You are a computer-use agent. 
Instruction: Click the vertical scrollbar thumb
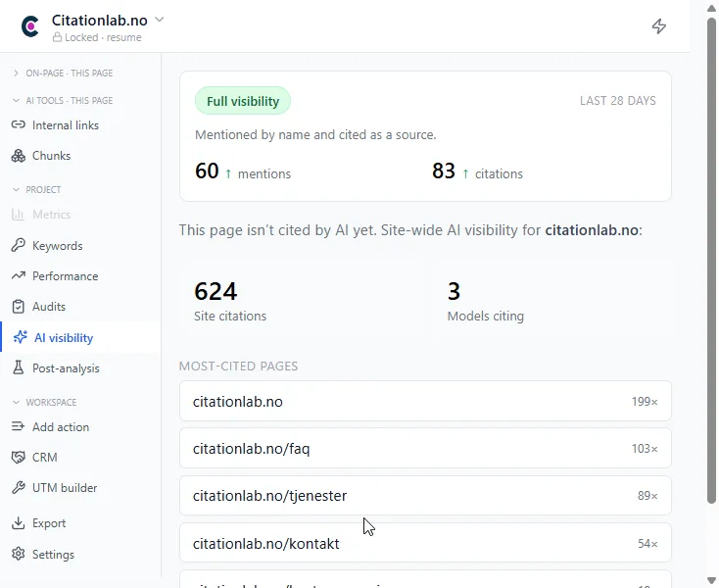pos(711,261)
